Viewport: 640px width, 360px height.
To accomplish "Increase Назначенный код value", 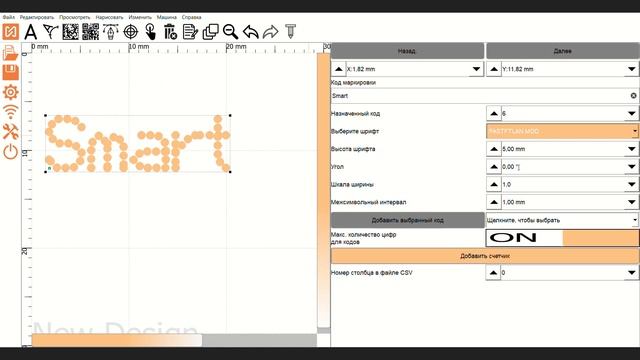I will click(x=494, y=113).
